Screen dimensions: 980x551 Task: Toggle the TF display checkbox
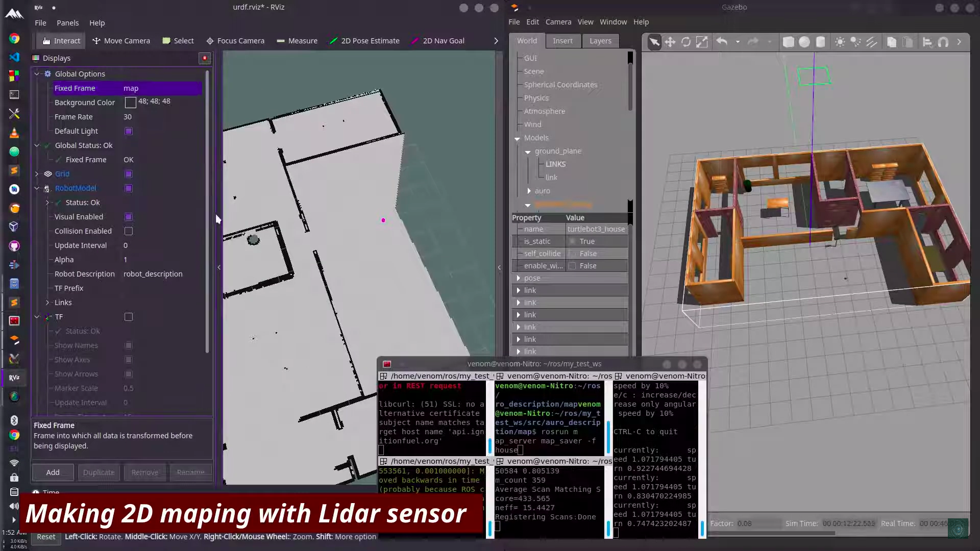[x=129, y=317]
